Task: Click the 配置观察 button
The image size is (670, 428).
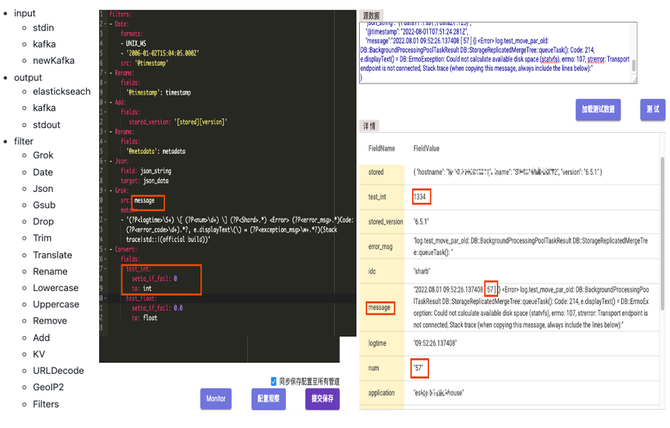Action: click(269, 399)
